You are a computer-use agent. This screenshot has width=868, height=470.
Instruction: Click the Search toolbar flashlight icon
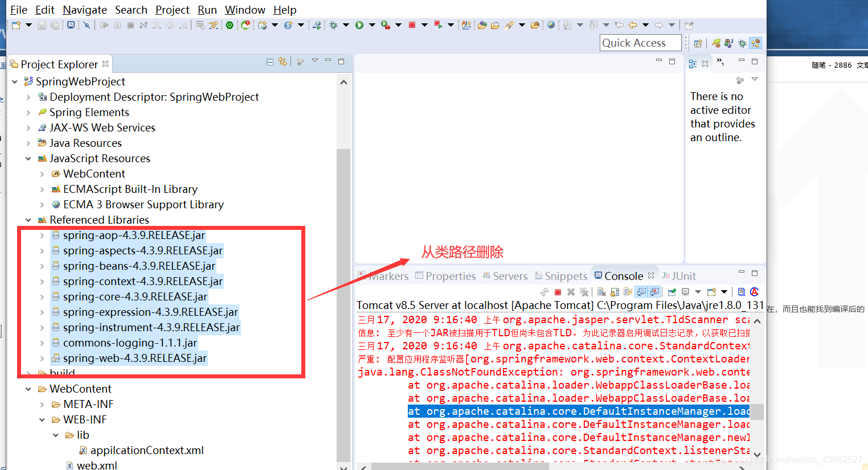(509, 25)
